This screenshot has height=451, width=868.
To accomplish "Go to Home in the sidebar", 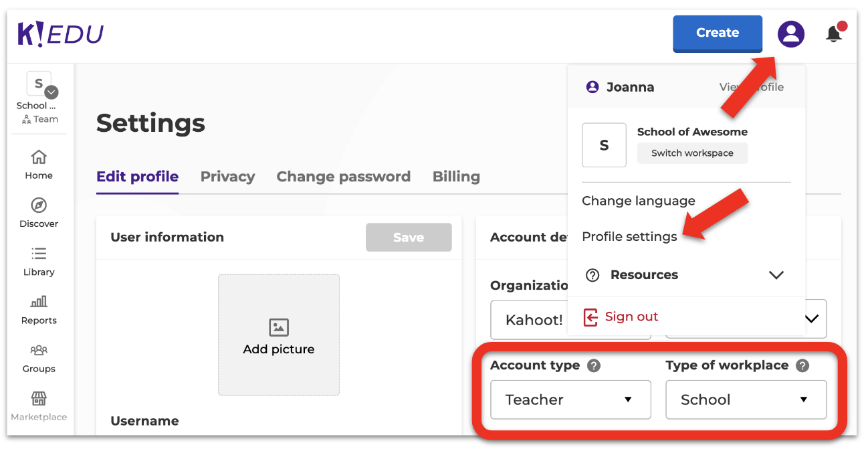I will [39, 165].
